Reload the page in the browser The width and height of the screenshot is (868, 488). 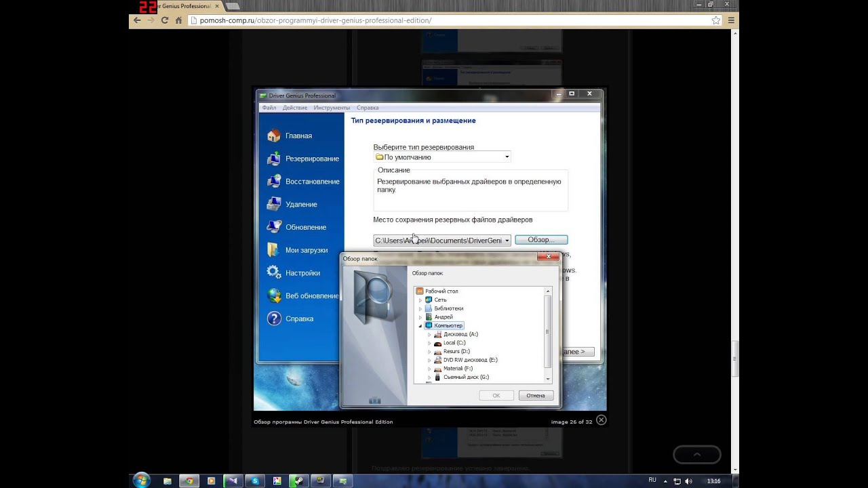165,20
